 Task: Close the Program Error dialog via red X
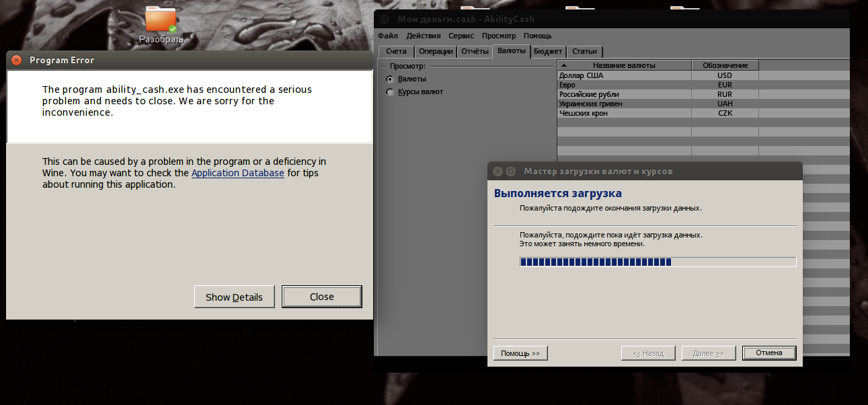pos(17,60)
